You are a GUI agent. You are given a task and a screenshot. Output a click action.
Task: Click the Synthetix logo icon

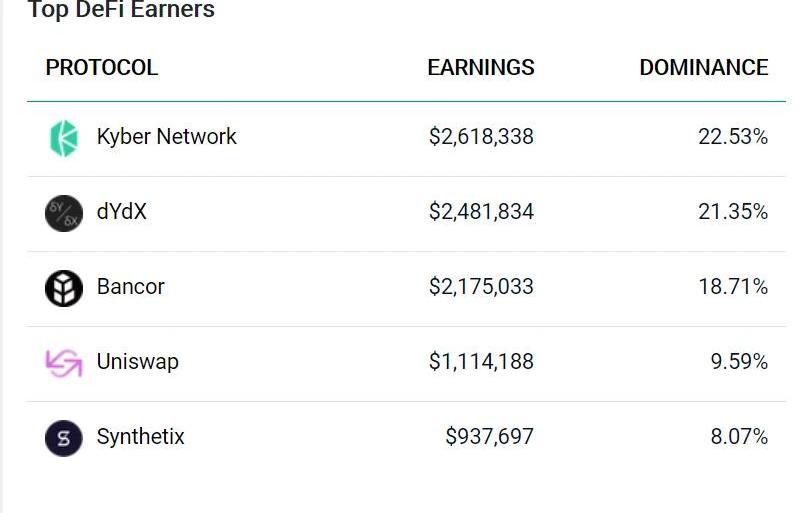tap(64, 438)
